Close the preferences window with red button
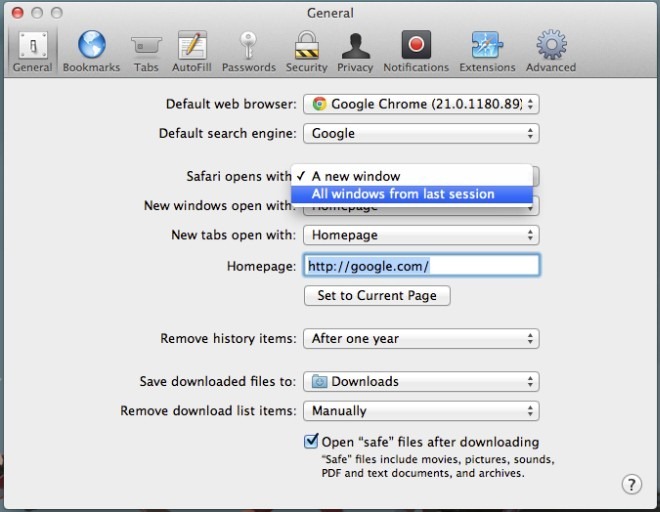 pos(18,13)
